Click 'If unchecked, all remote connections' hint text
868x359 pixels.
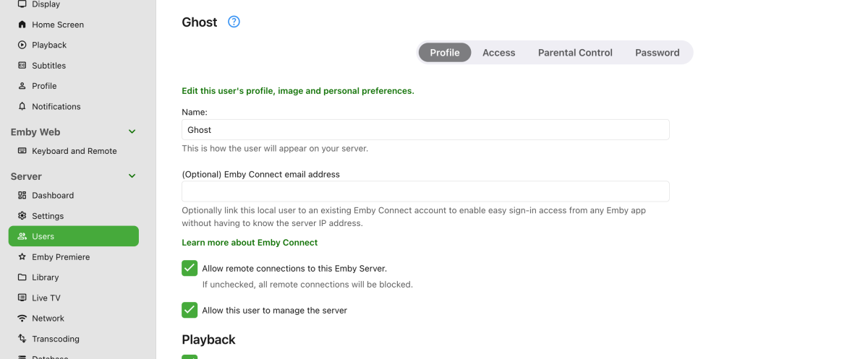point(307,285)
